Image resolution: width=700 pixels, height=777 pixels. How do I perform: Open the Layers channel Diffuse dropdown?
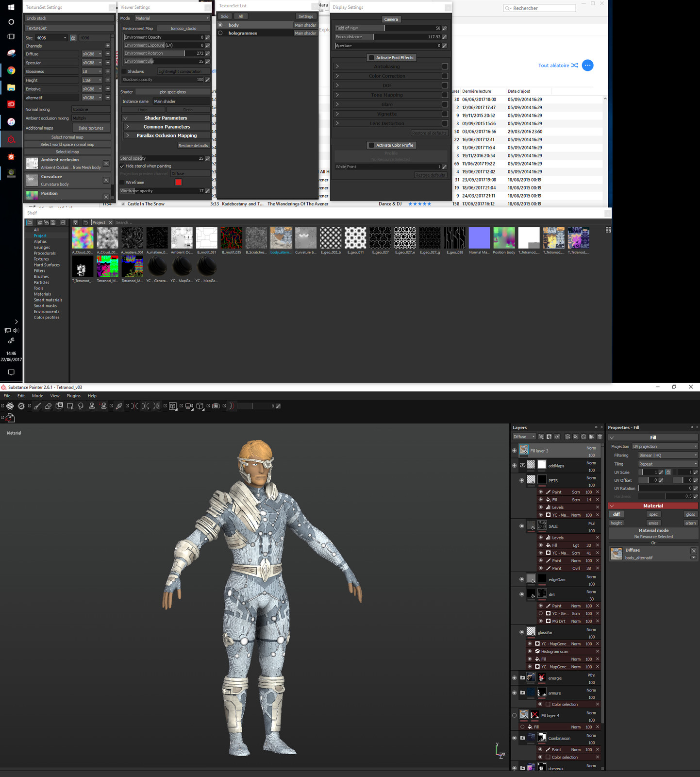(x=524, y=437)
